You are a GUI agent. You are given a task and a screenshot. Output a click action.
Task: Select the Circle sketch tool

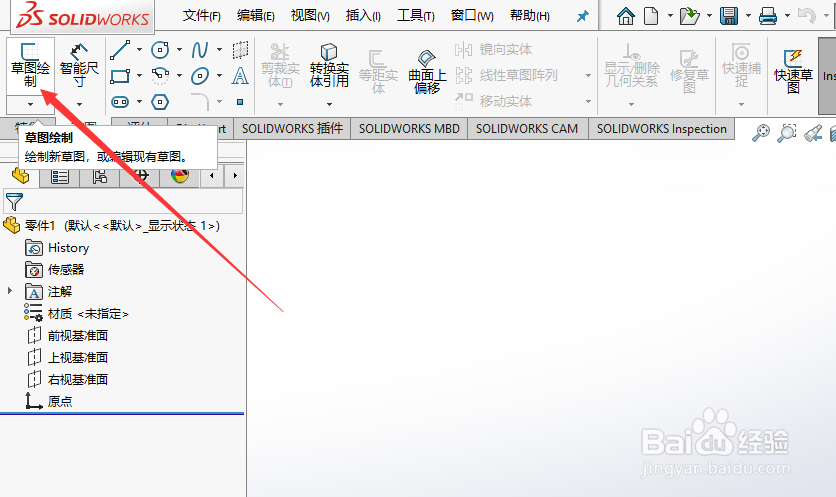[x=160, y=50]
